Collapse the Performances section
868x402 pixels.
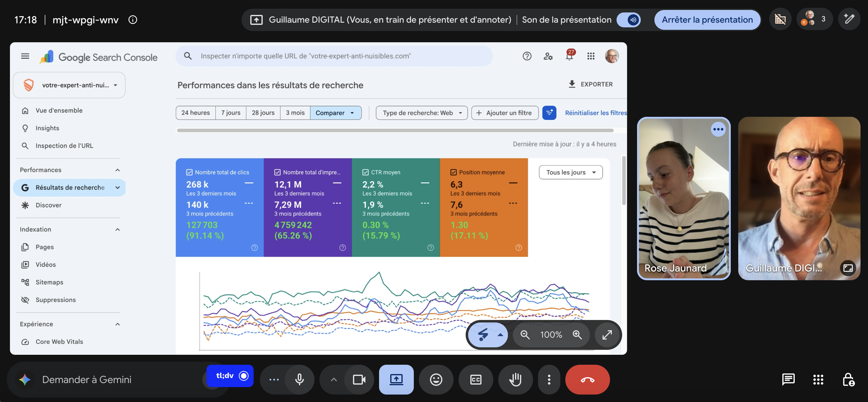(x=117, y=170)
